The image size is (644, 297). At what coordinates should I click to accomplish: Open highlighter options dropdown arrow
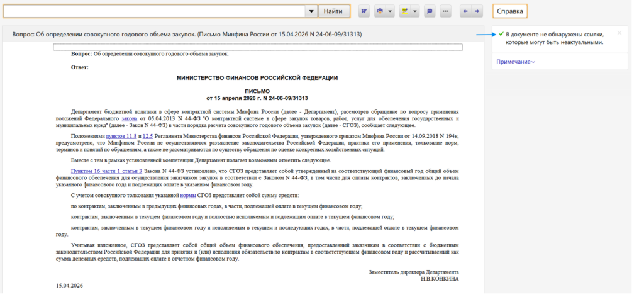415,11
